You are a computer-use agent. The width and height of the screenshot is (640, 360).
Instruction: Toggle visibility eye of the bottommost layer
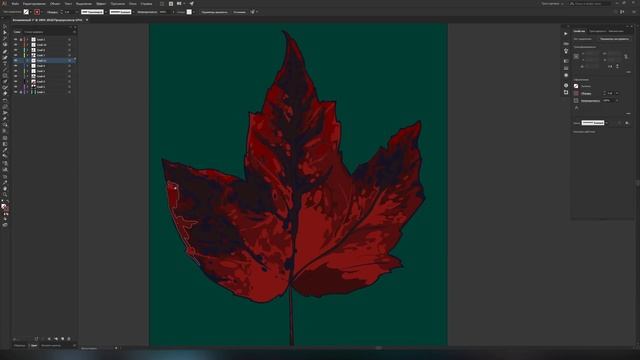[x=16, y=92]
